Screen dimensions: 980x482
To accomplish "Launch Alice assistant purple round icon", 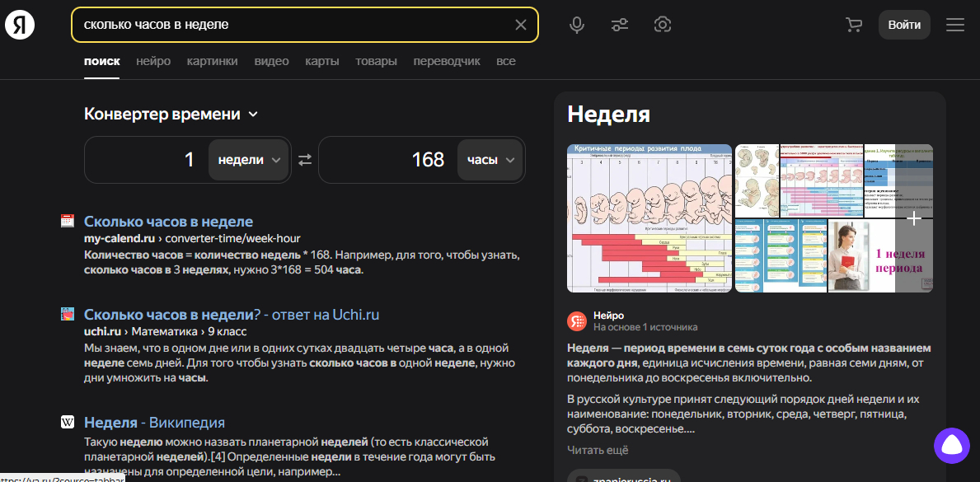I will (x=951, y=446).
